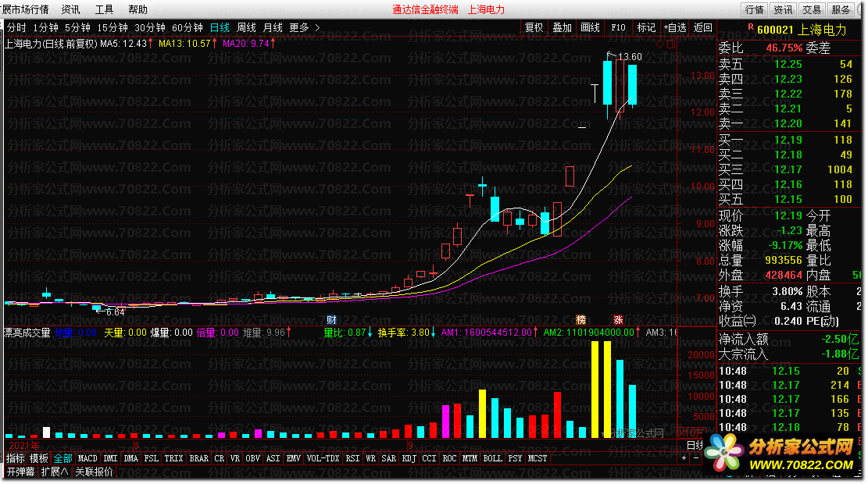Image resolution: width=868 pixels, height=484 pixels.
Task: Open the 资讯 menu in the menu bar
Action: [x=70, y=9]
